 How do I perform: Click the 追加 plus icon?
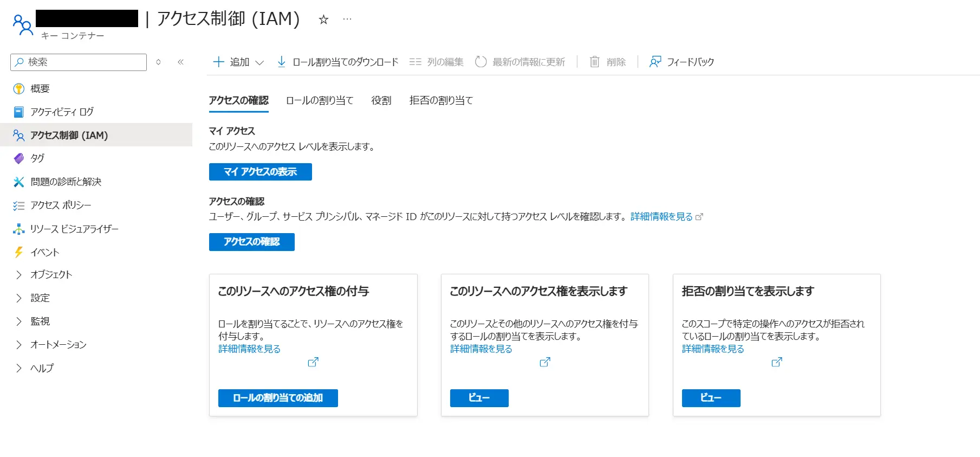pyautogui.click(x=218, y=62)
